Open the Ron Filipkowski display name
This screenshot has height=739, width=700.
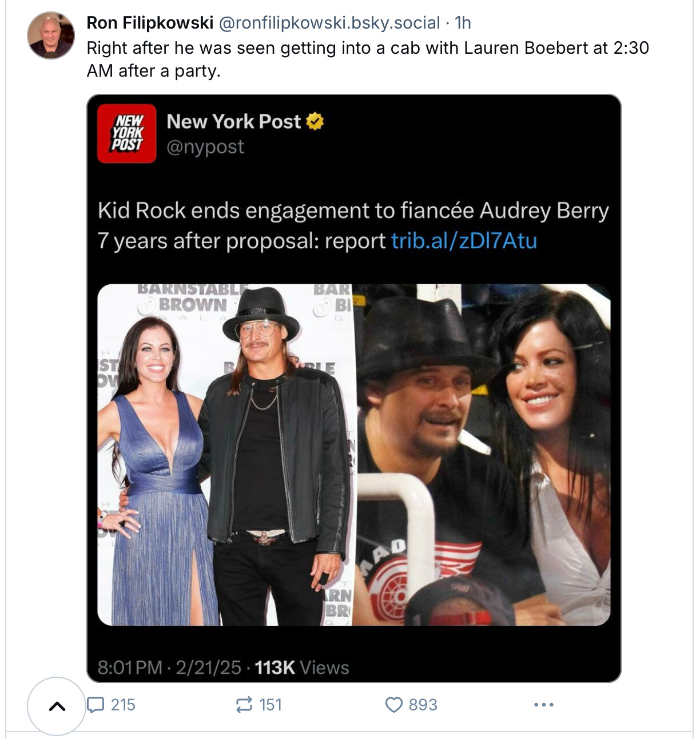point(150,23)
